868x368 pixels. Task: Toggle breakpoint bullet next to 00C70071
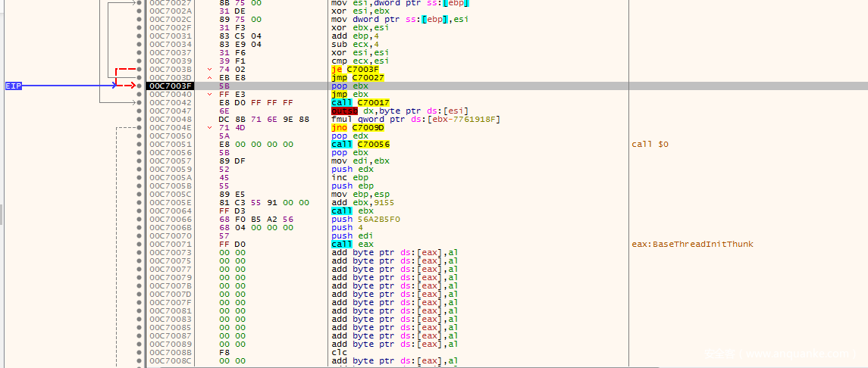[138, 245]
